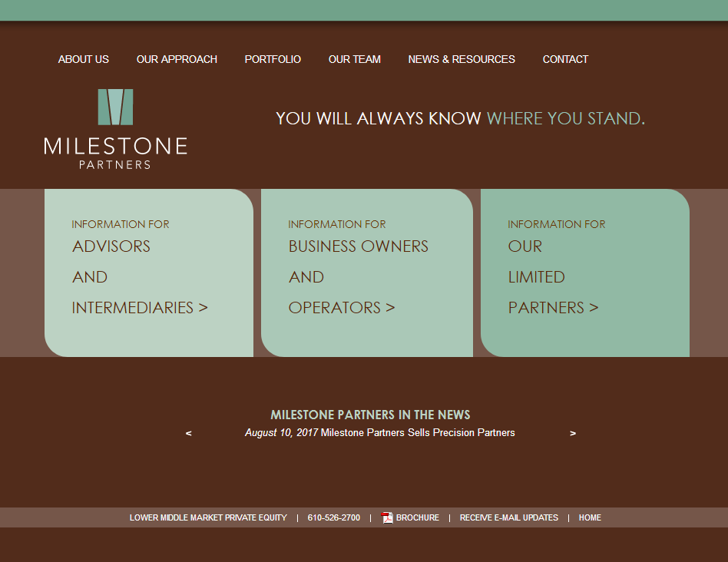Viewport: 728px width, 562px height.
Task: Select Portfolio in the navigation bar
Action: 273,59
